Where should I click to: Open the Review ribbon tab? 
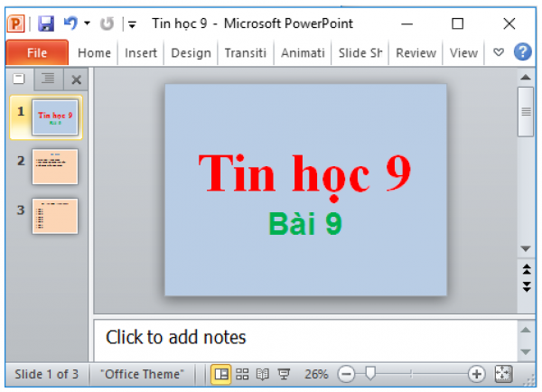[x=416, y=53]
